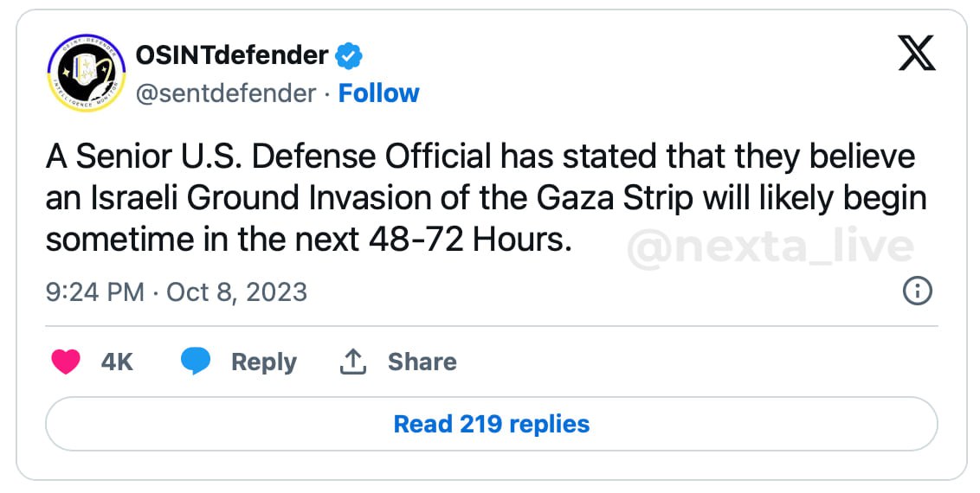Click the @nexta_live watermark text
The image size is (980, 493).
[769, 248]
